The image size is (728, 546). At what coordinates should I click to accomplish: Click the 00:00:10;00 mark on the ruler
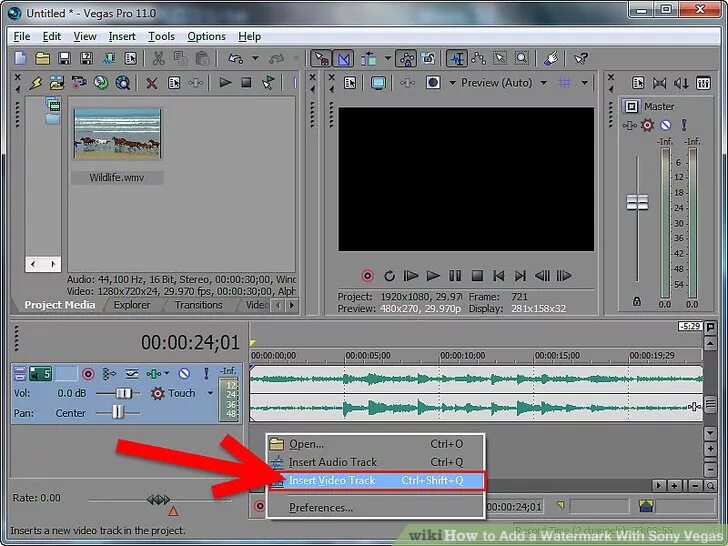[x=462, y=356]
